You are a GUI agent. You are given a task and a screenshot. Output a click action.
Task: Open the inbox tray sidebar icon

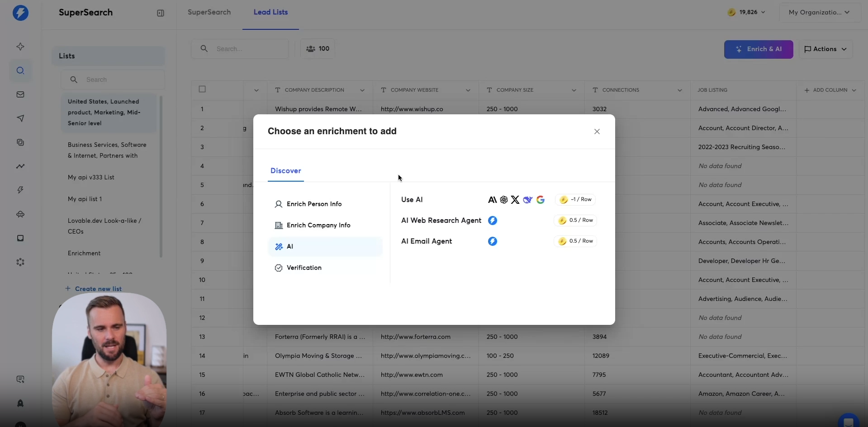click(20, 238)
